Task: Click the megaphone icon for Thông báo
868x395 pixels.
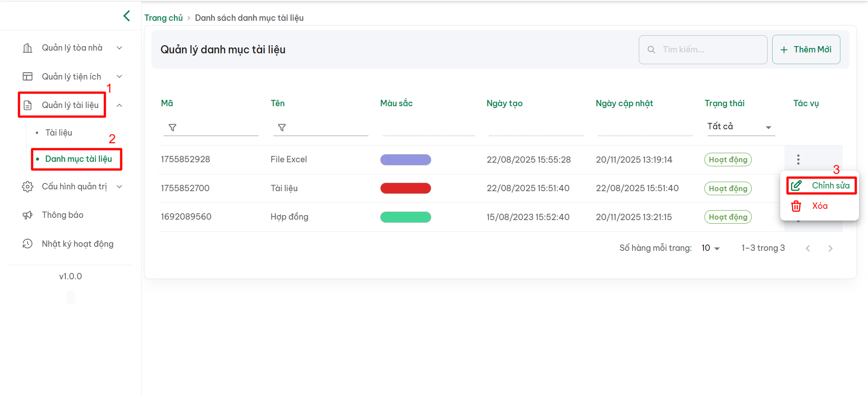Action: 28,215
